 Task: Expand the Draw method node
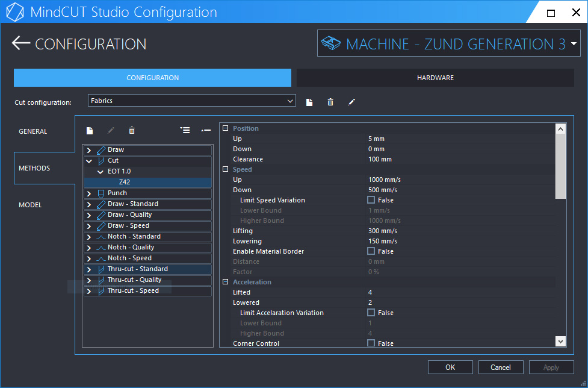click(89, 150)
